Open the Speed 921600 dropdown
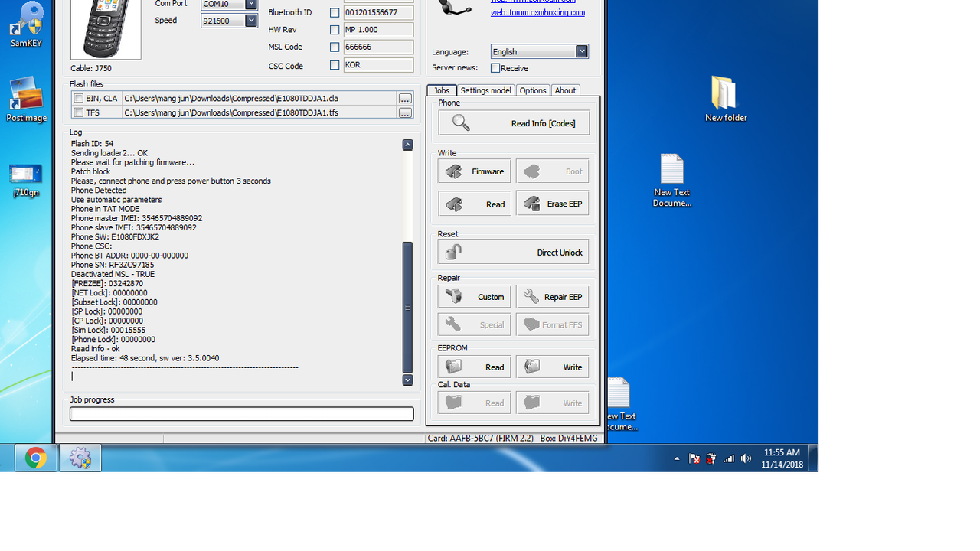 pyautogui.click(x=250, y=21)
